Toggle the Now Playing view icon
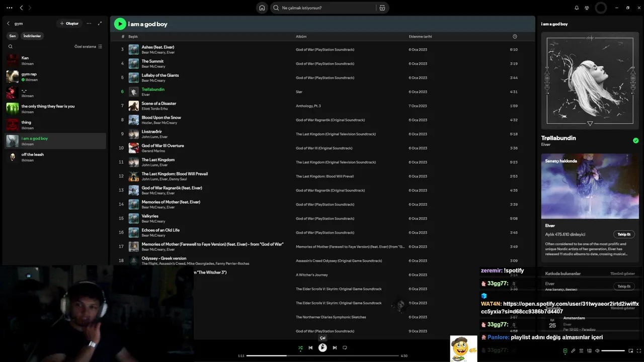 (565, 351)
